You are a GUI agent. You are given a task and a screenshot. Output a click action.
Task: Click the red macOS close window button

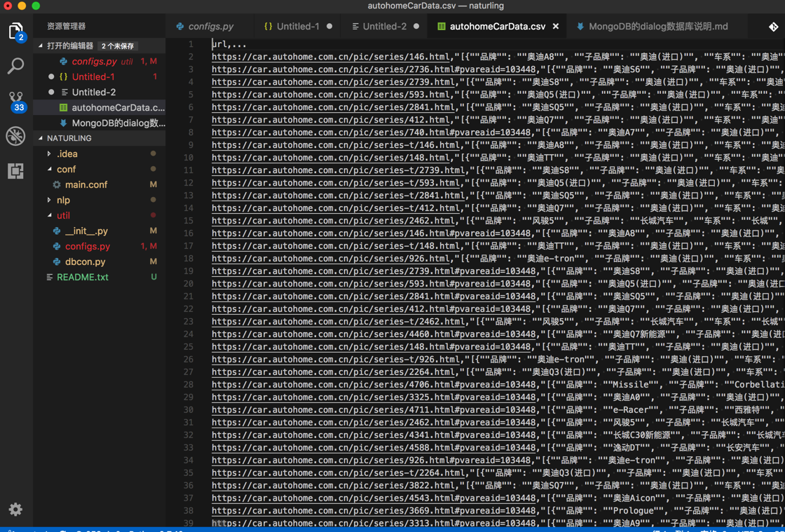[x=8, y=6]
